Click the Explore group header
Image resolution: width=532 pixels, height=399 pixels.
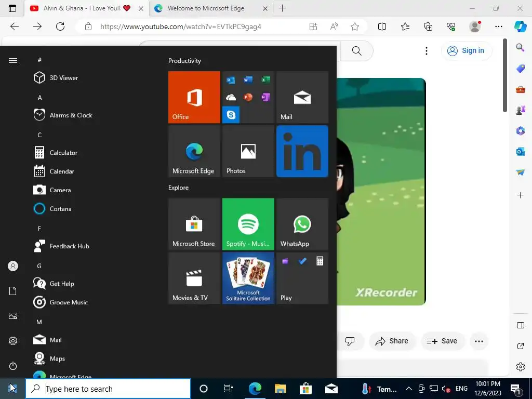pos(179,188)
